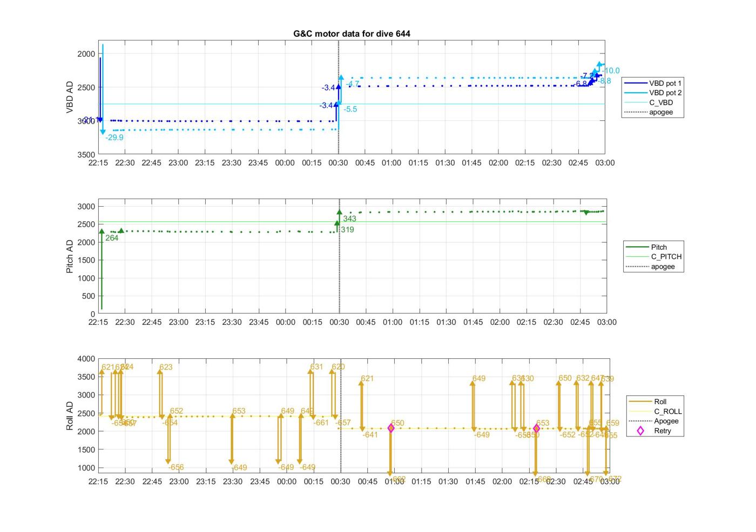The height and width of the screenshot is (532, 756).
Task: Click the dark blue line sample beside 'VBD pot 1'
Action: click(635, 83)
